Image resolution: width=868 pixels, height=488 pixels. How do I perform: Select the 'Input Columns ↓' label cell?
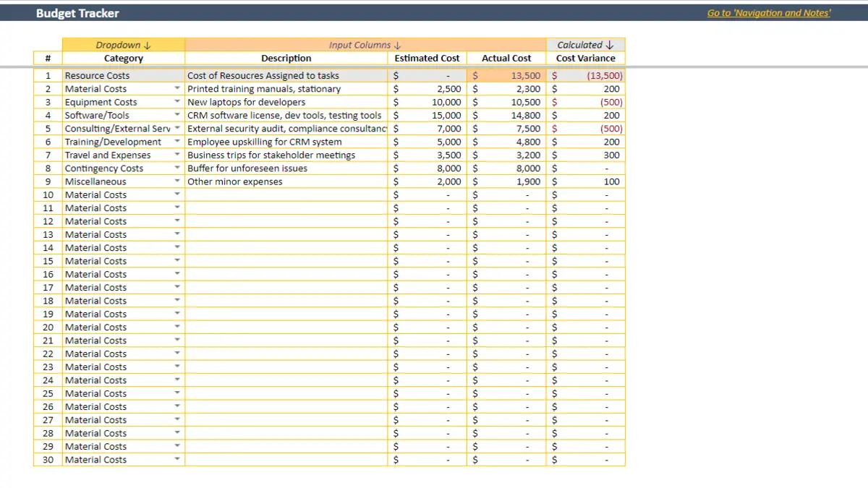(365, 45)
